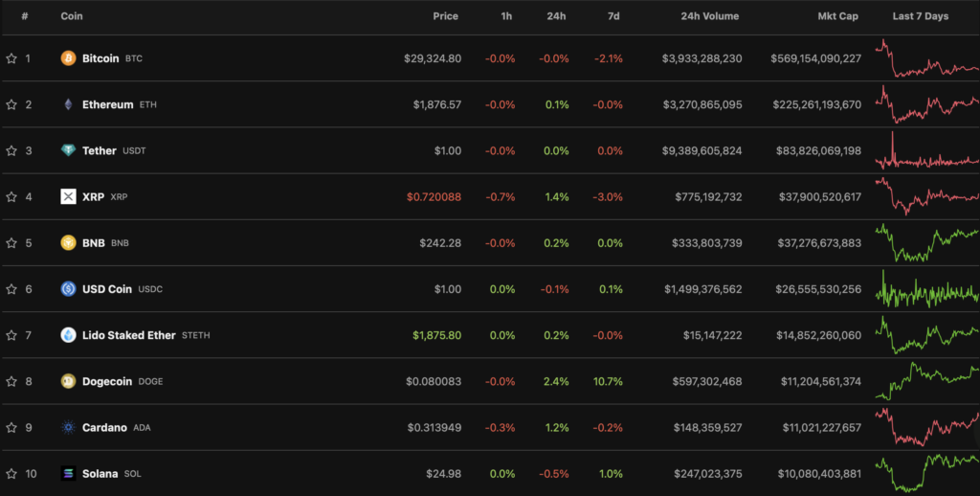Favorite Bitcoin with its star
Screen dimensions: 980x496
tap(11, 58)
